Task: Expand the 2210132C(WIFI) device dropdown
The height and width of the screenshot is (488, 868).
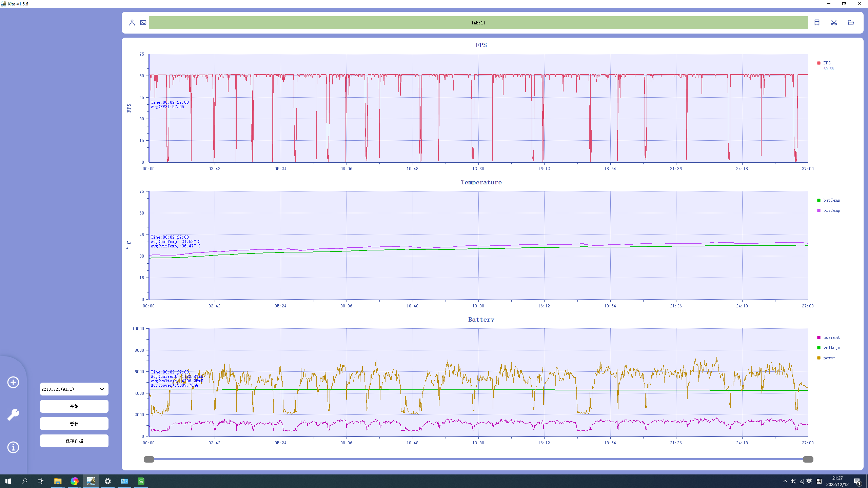Action: 74,389
